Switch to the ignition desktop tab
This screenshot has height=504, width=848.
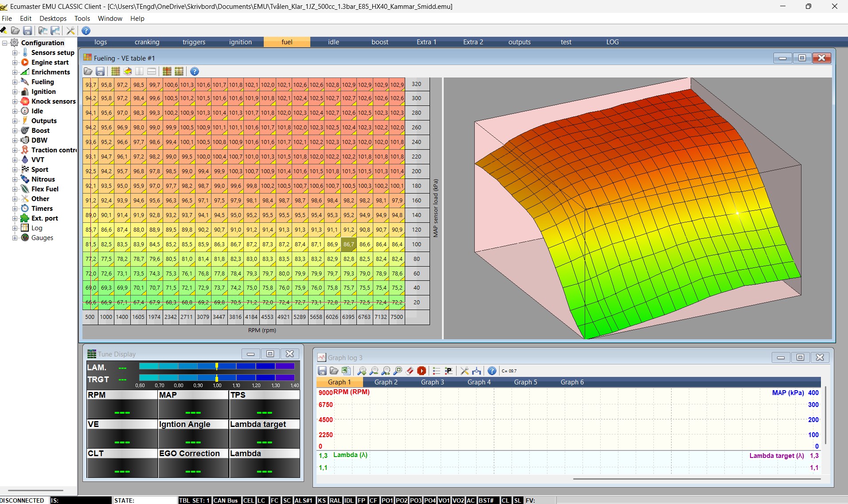pos(240,42)
